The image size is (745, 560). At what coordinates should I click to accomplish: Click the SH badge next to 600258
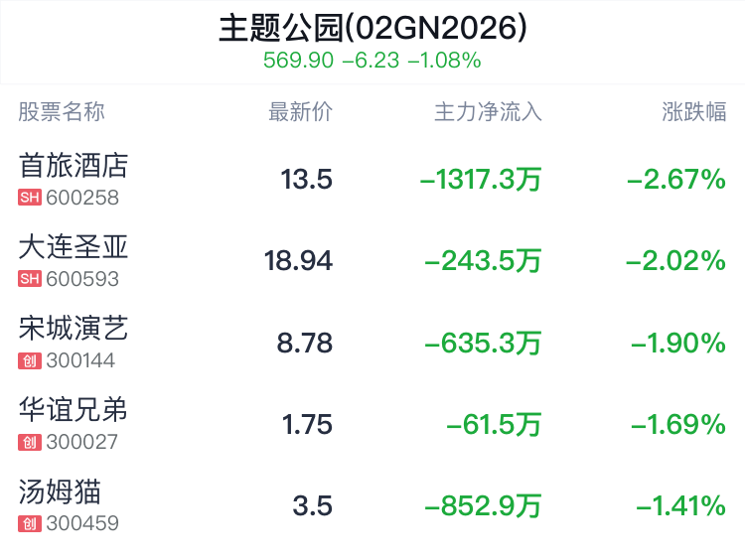coord(29,198)
